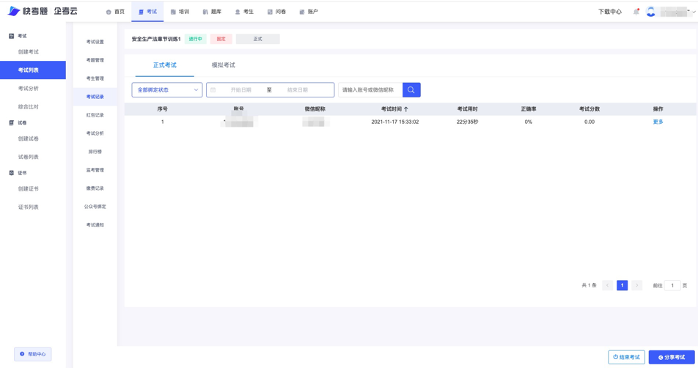Open 问卷 in top navigation
Viewport: 698px width, 368px height.
tap(276, 12)
